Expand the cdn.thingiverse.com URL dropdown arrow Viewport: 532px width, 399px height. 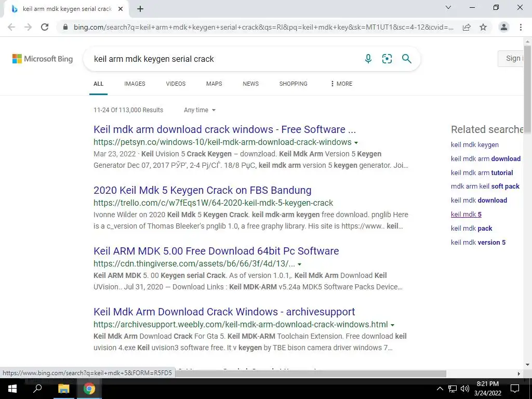pos(300,264)
